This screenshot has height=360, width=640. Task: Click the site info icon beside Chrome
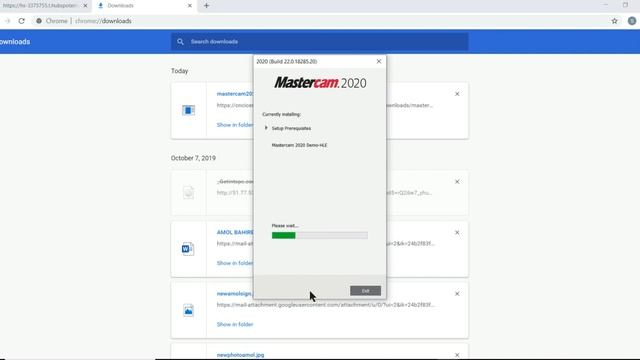pos(39,21)
